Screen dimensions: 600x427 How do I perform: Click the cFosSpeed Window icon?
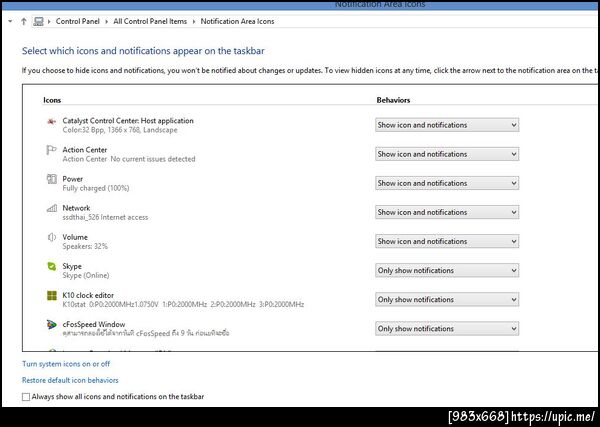coord(52,324)
